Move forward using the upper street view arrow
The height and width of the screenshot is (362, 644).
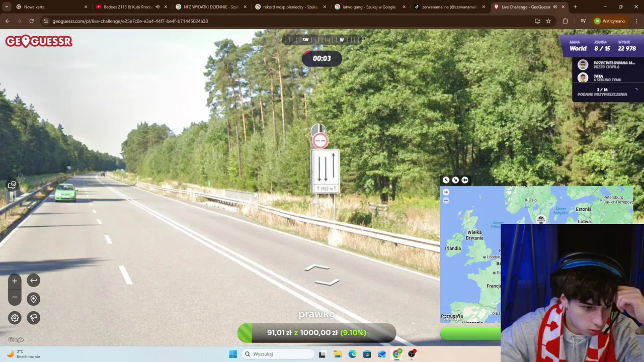[317, 267]
